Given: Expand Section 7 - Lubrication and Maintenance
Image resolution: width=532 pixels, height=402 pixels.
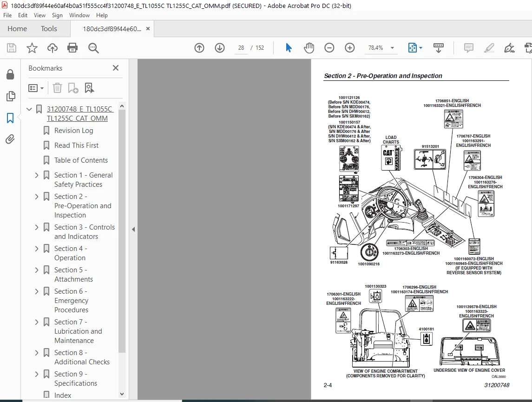Looking at the screenshot, I should [x=37, y=322].
